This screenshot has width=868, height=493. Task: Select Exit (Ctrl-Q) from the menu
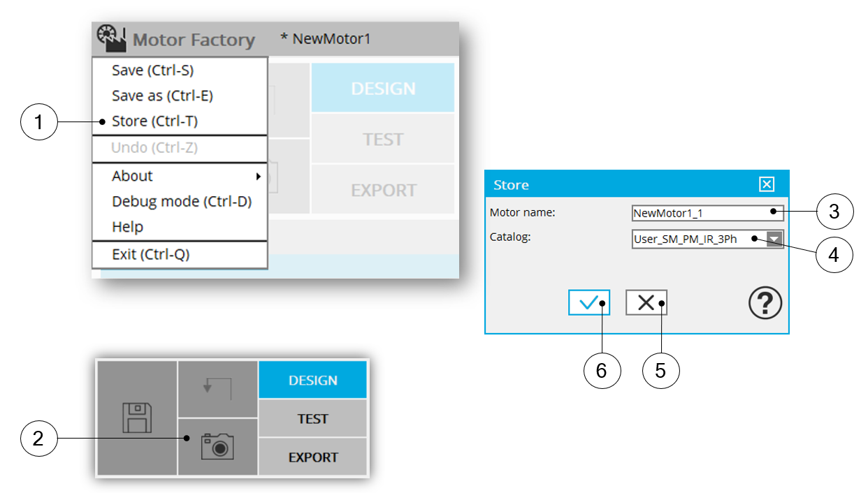(x=150, y=254)
